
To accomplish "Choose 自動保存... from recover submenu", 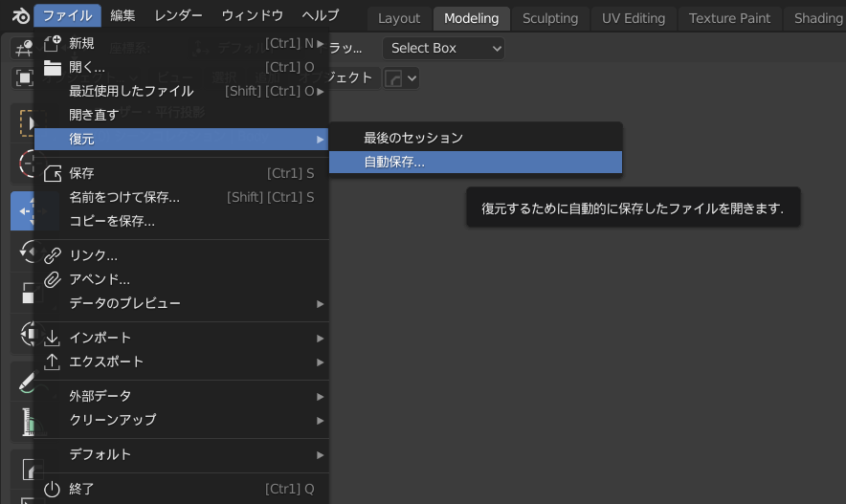I will 476,163.
